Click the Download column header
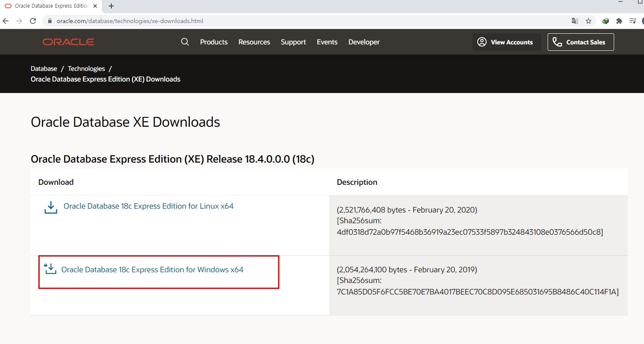The image size is (644, 344). tap(56, 182)
